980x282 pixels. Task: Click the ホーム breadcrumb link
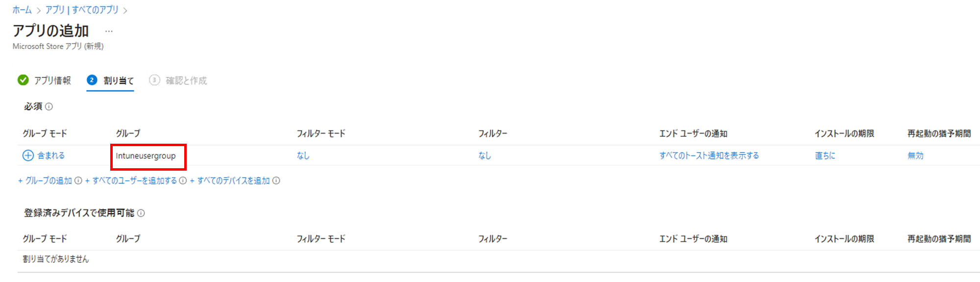[x=22, y=10]
